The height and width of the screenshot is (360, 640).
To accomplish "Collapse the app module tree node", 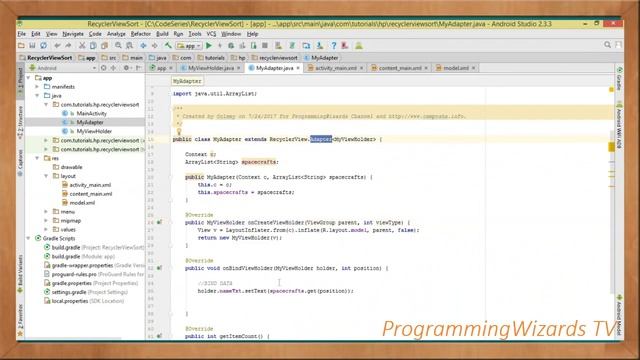I will (x=29, y=78).
